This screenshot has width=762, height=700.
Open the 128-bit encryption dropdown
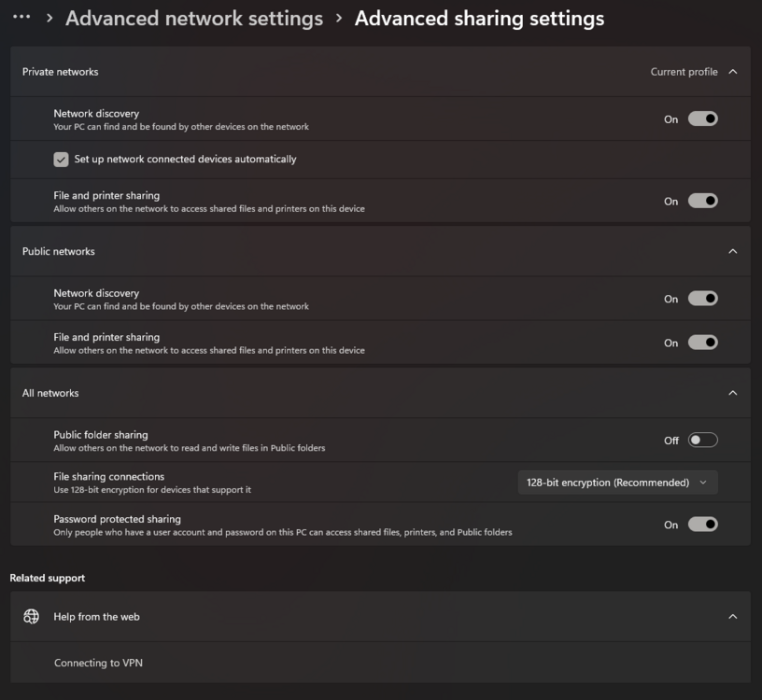pos(617,483)
